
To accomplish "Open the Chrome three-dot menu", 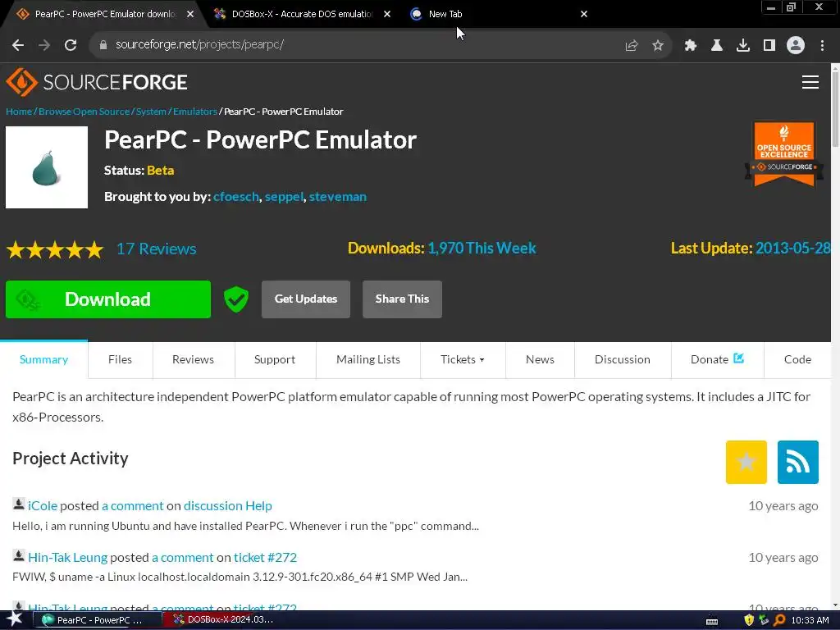I will click(x=822, y=46).
